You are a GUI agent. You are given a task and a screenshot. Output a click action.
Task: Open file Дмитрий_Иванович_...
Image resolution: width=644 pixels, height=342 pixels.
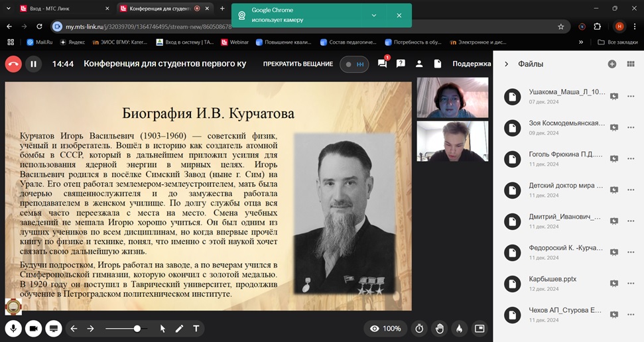tap(564, 217)
